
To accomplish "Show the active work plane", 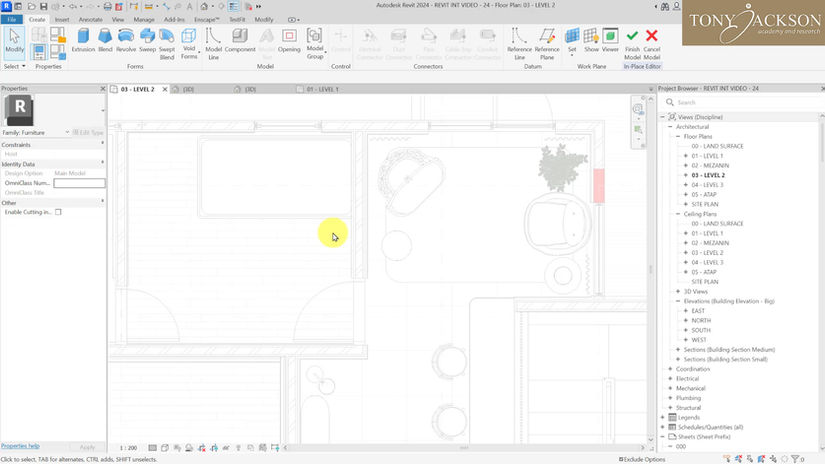I will coord(591,41).
